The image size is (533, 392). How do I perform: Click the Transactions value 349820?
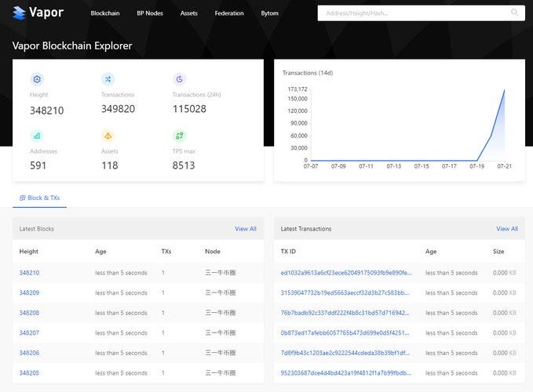[118, 109]
